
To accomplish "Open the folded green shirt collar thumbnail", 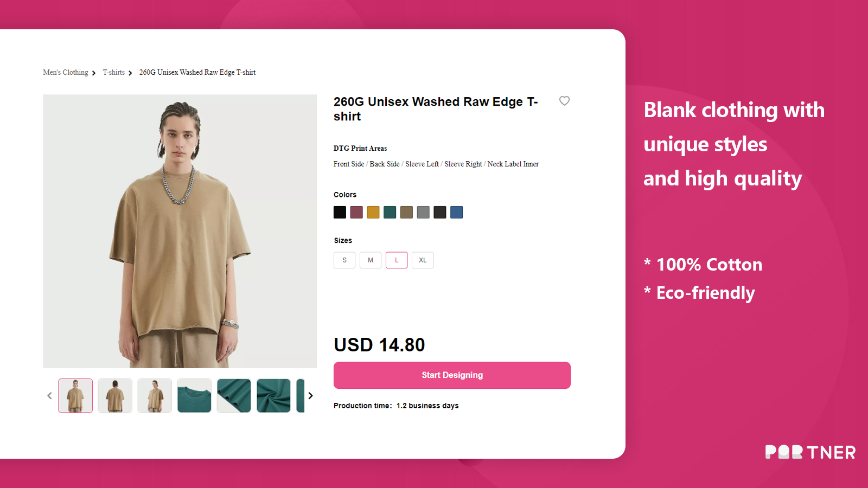I will [194, 396].
